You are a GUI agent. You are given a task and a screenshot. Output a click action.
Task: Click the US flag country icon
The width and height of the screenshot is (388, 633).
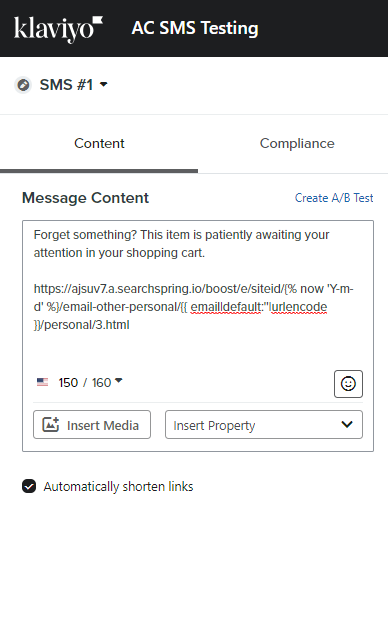tap(42, 382)
